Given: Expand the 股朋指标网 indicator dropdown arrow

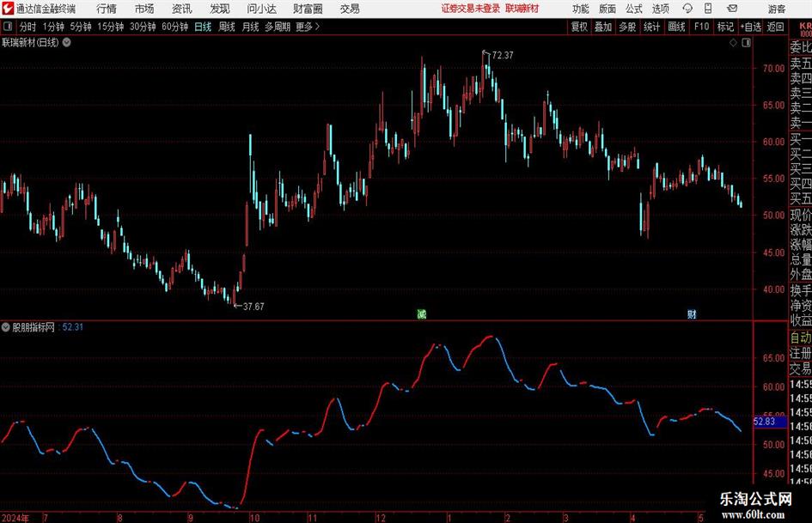Looking at the screenshot, I should pyautogui.click(x=6, y=326).
